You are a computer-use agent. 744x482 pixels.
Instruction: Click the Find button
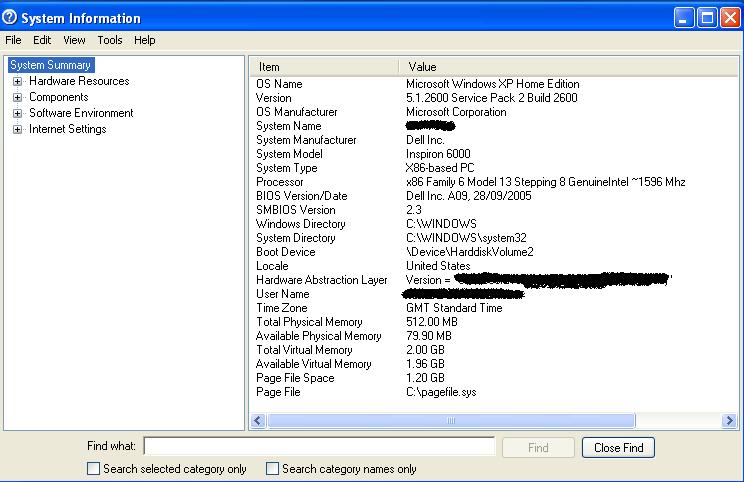tap(538, 447)
